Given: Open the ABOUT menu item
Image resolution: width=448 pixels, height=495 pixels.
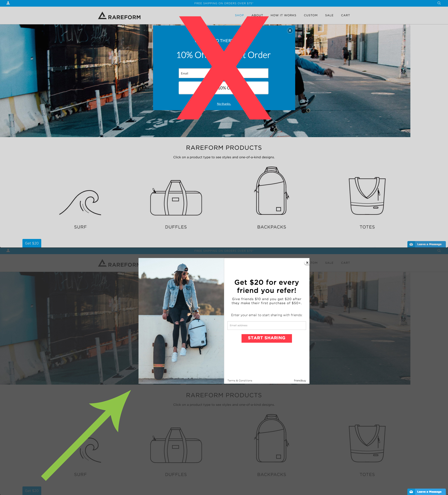Looking at the screenshot, I should [257, 15].
